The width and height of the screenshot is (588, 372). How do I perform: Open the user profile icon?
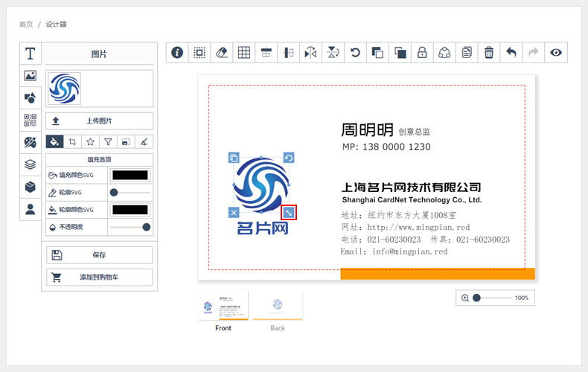pyautogui.click(x=31, y=209)
